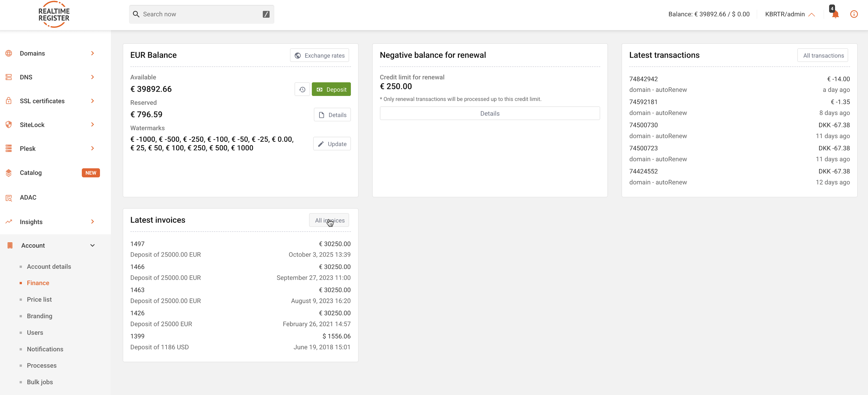Screen dimensions: 868x395
Task: Open All transactions list
Action: [x=823, y=56]
